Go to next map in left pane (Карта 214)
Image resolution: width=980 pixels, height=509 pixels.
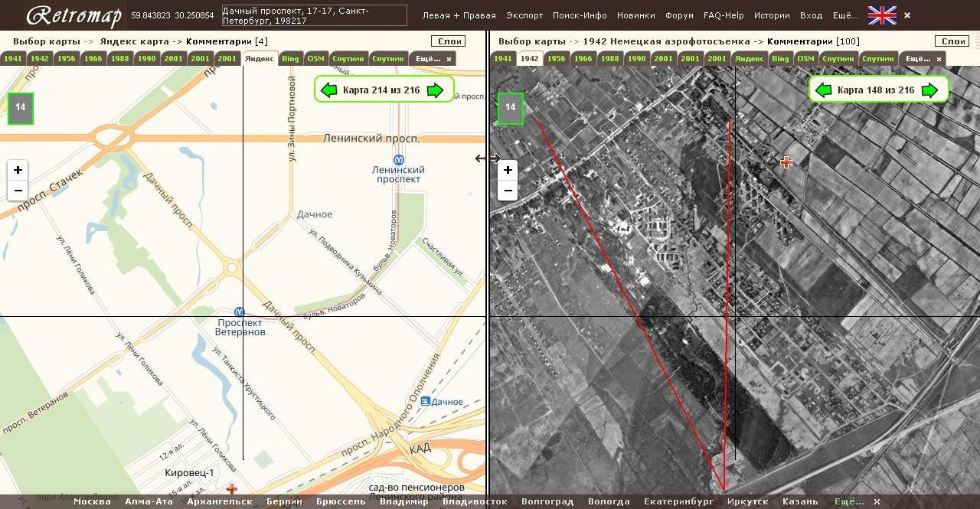click(x=435, y=90)
